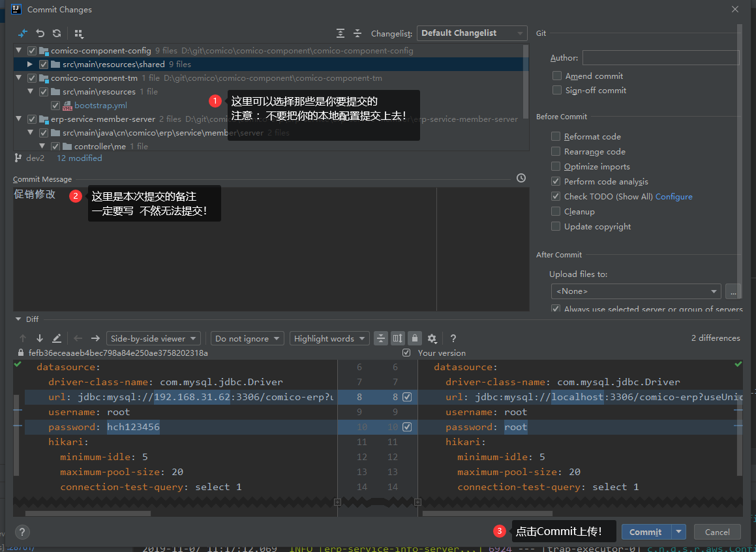Collapse comico-component-config tree node
Screen dimensions: 756x552
coord(18,50)
